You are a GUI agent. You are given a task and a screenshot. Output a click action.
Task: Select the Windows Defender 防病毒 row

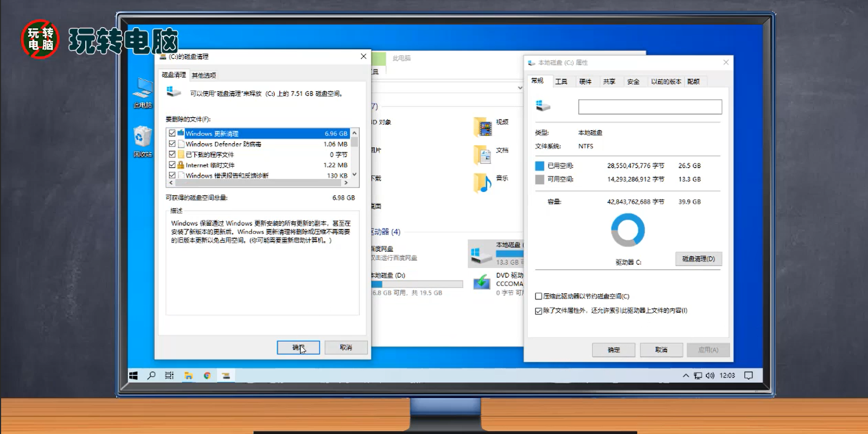coord(259,144)
